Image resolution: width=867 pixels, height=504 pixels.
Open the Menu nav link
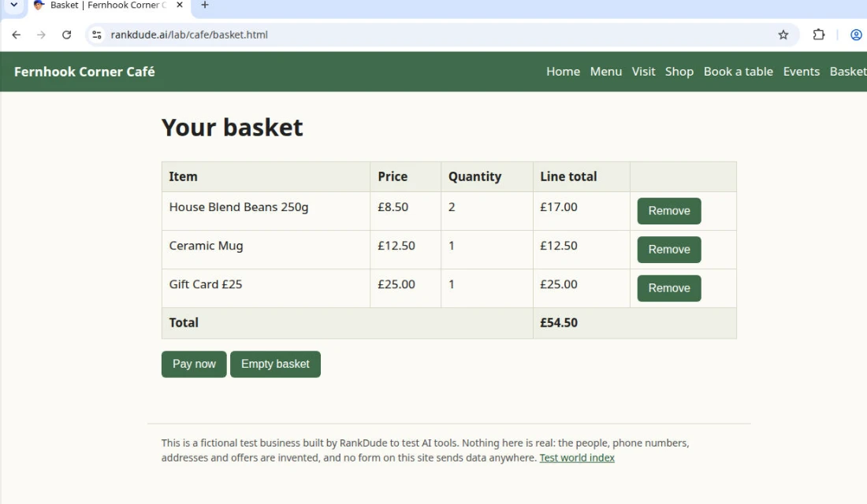tap(605, 72)
